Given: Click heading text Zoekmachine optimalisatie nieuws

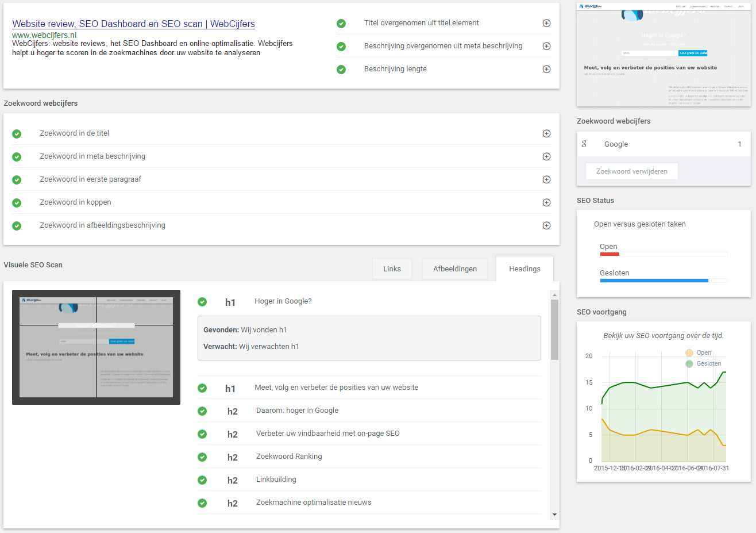Looking at the screenshot, I should click(314, 503).
